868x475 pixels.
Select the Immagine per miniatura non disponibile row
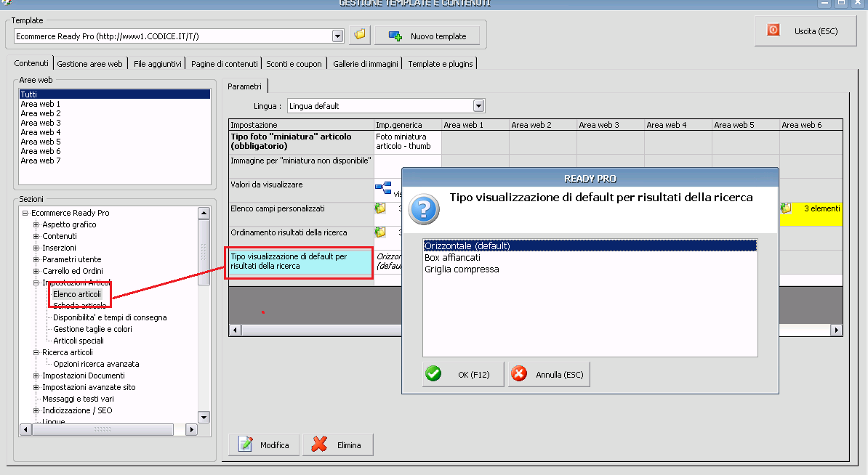pos(301,166)
